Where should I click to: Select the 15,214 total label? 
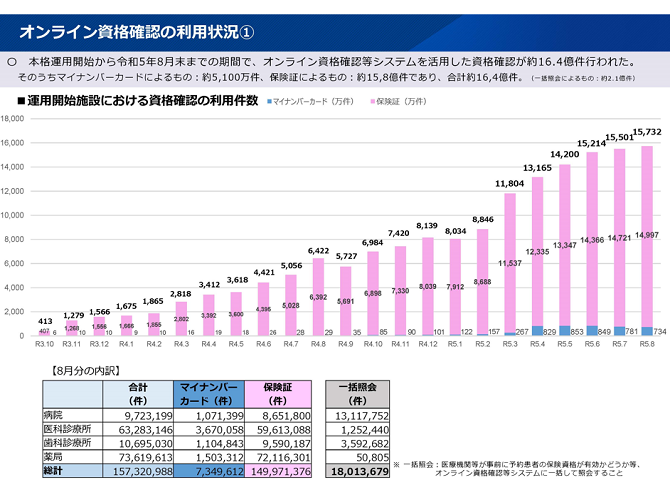591,144
